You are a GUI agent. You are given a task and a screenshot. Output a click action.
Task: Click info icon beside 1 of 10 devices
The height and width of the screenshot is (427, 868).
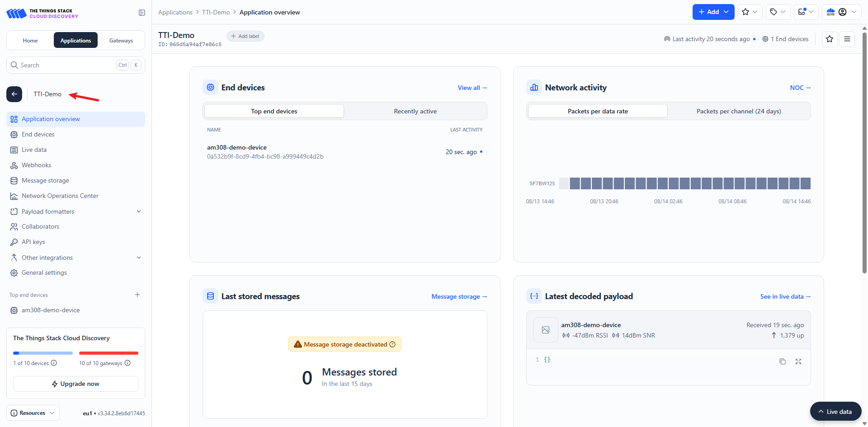[x=54, y=363]
